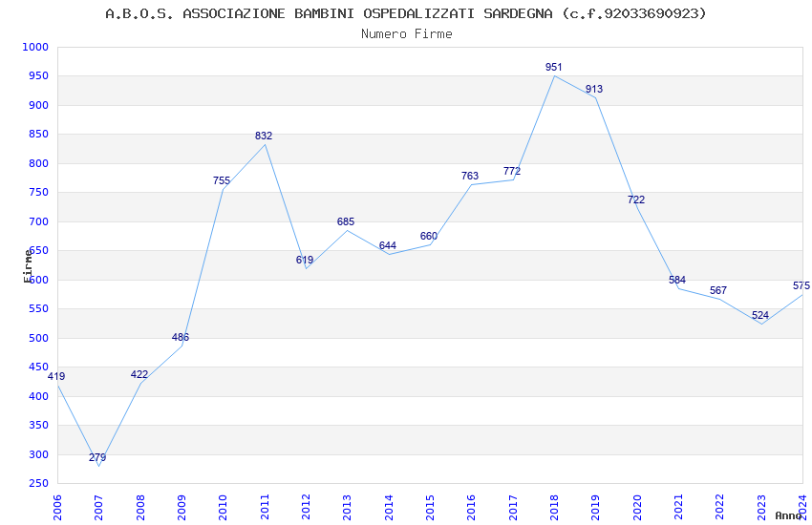The height and width of the screenshot is (525, 812).
Task: Click the data label 772
Action: [512, 171]
